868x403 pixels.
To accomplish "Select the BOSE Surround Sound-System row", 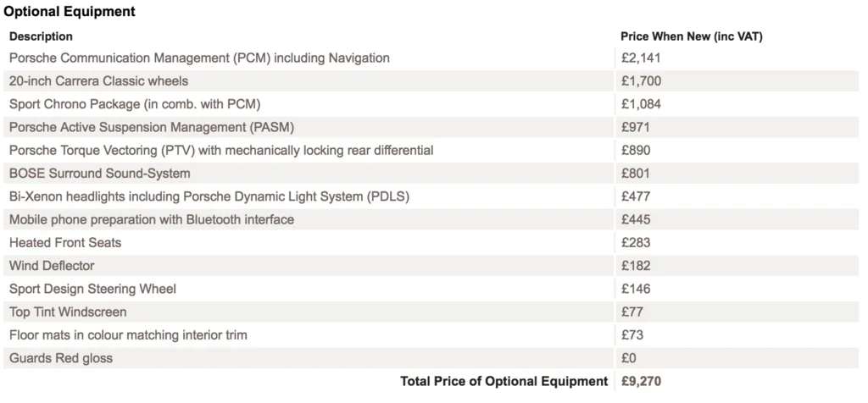I will [431, 174].
